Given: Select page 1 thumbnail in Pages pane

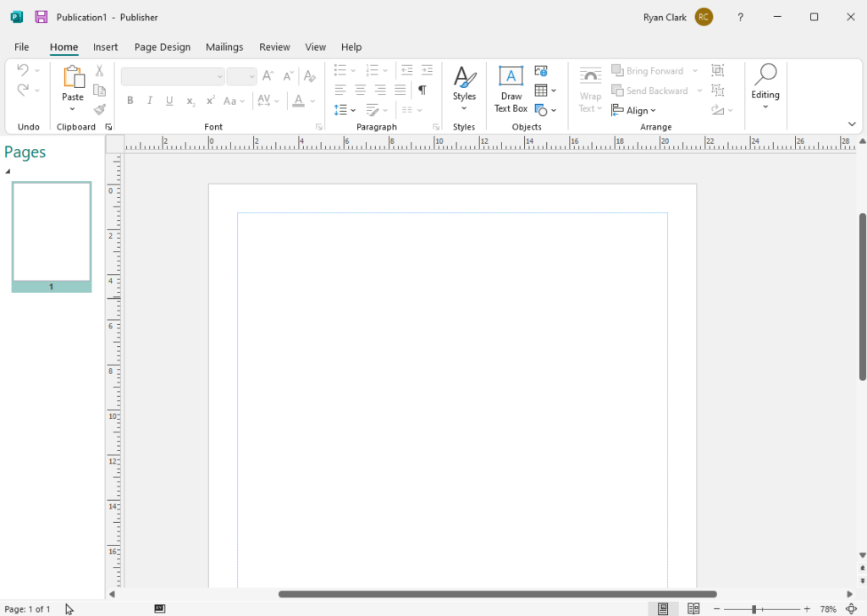Looking at the screenshot, I should [x=52, y=236].
